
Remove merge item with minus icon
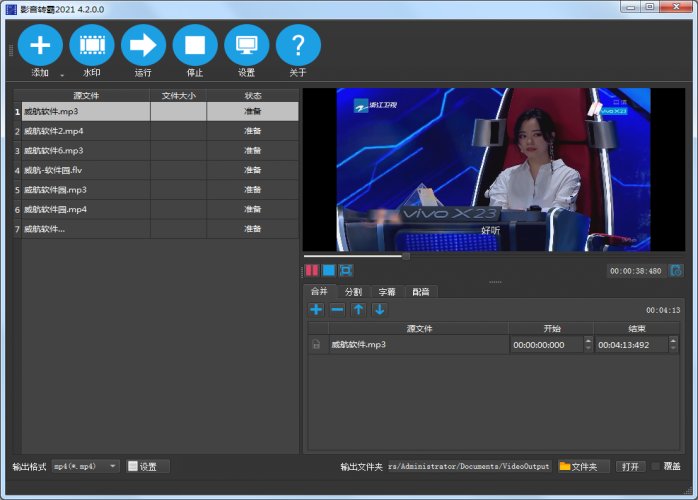[337, 309]
